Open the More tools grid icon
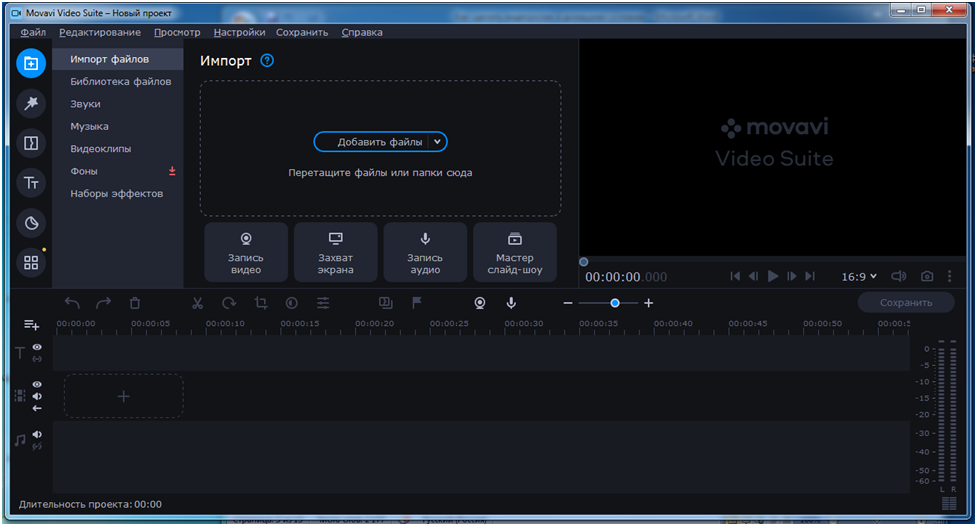The image size is (977, 526). (31, 262)
